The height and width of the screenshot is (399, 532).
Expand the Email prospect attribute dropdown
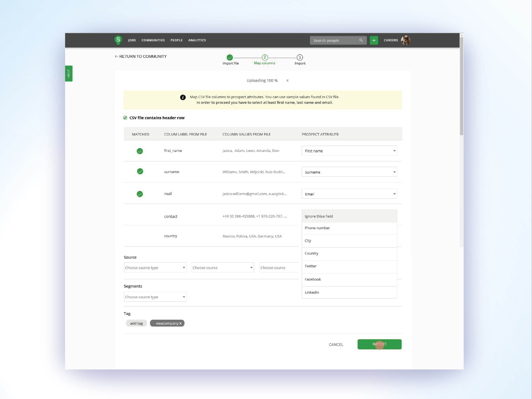349,194
